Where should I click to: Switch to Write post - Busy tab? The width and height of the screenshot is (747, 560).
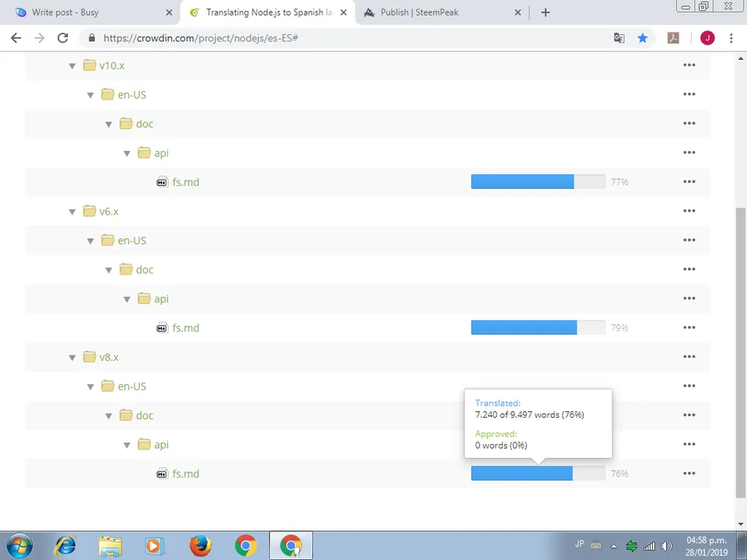[90, 12]
